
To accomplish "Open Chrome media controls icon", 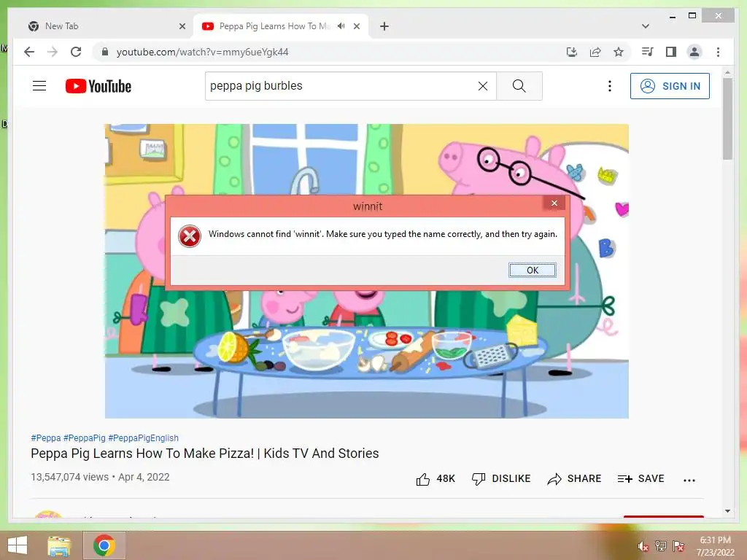I will point(648,52).
